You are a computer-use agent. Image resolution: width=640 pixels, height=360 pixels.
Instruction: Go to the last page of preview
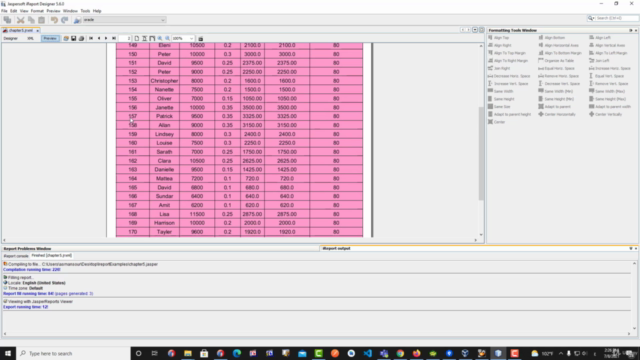[114, 38]
